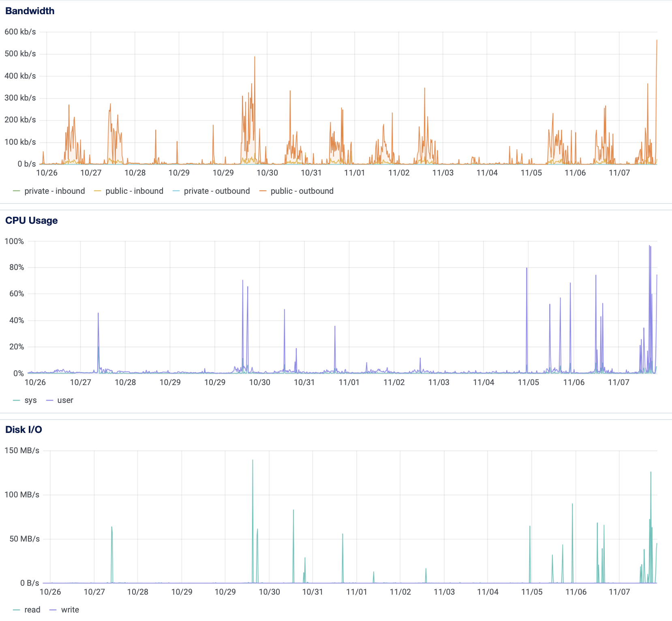Select the user legend label

tap(66, 400)
